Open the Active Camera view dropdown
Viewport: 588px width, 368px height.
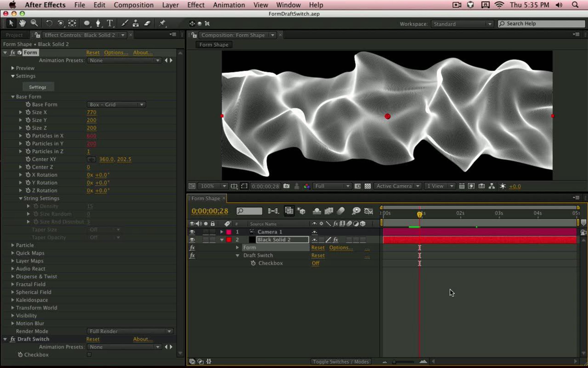click(x=398, y=186)
